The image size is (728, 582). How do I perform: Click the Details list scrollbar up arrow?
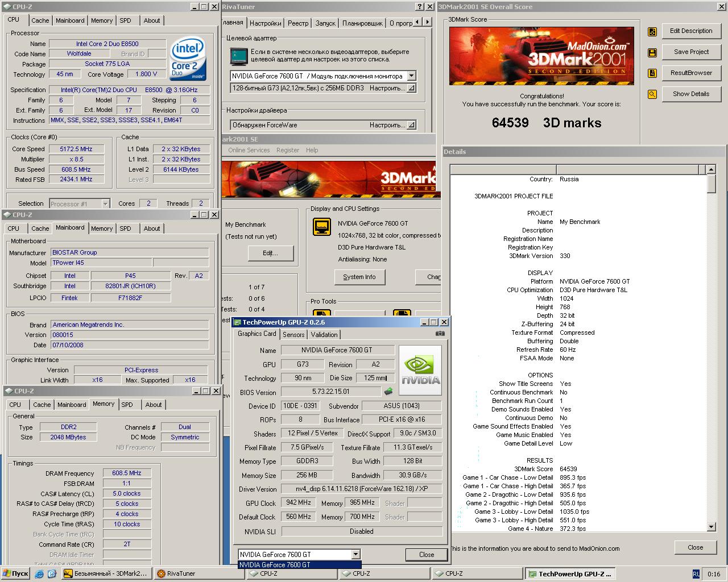[x=711, y=169]
